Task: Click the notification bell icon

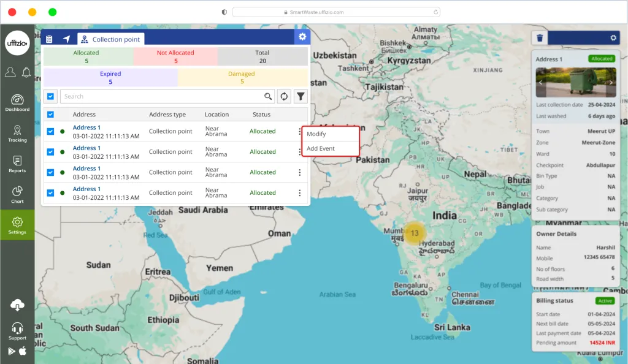Action: pyautogui.click(x=26, y=72)
